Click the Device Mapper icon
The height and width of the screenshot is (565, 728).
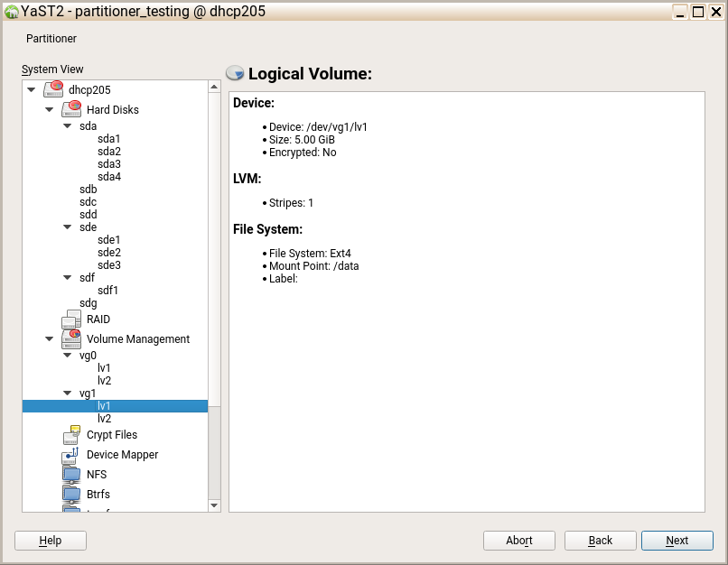point(71,455)
